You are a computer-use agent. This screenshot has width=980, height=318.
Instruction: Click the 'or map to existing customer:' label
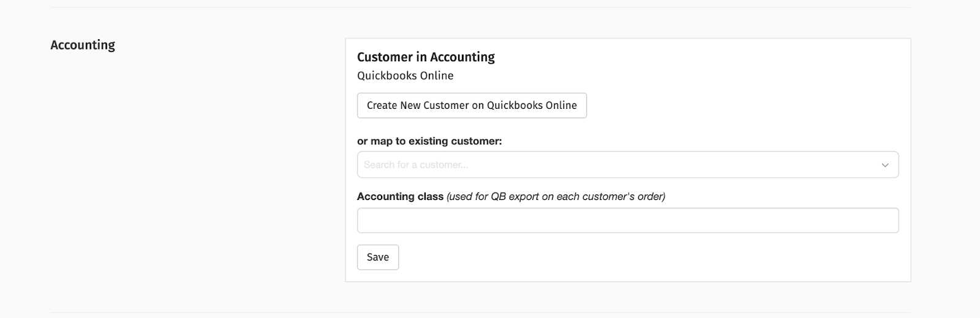(429, 141)
